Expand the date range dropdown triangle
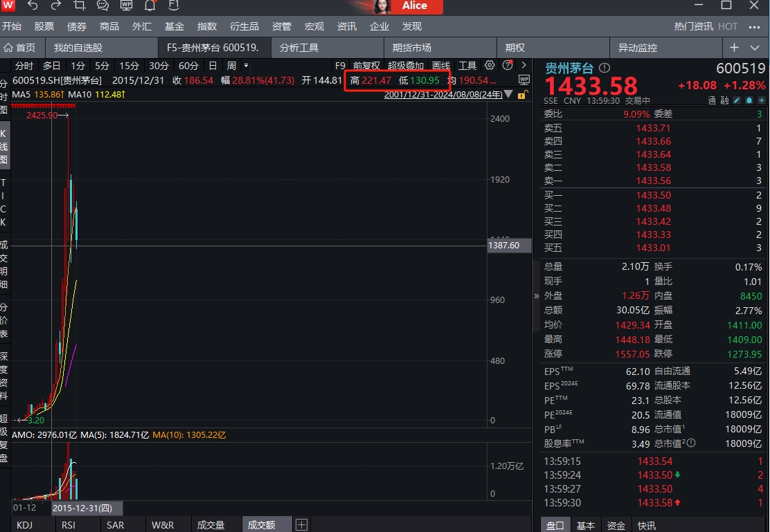This screenshot has width=770, height=532. pyautogui.click(x=508, y=94)
